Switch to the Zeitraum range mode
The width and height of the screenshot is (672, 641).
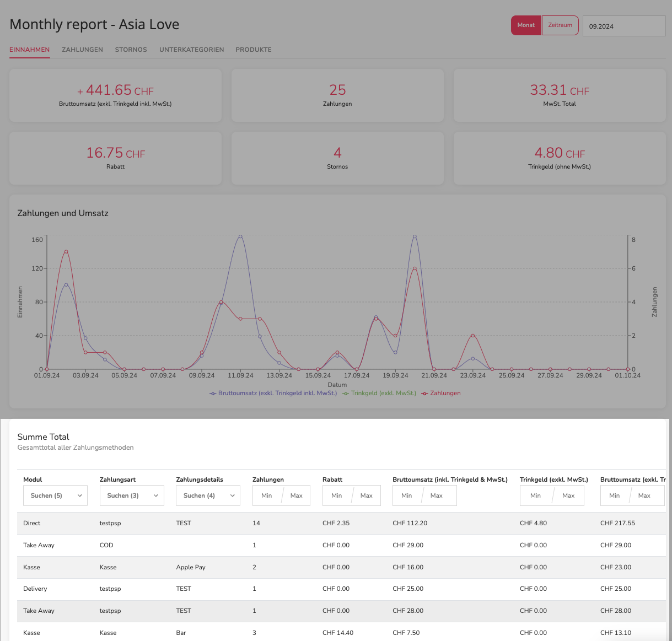tap(560, 25)
